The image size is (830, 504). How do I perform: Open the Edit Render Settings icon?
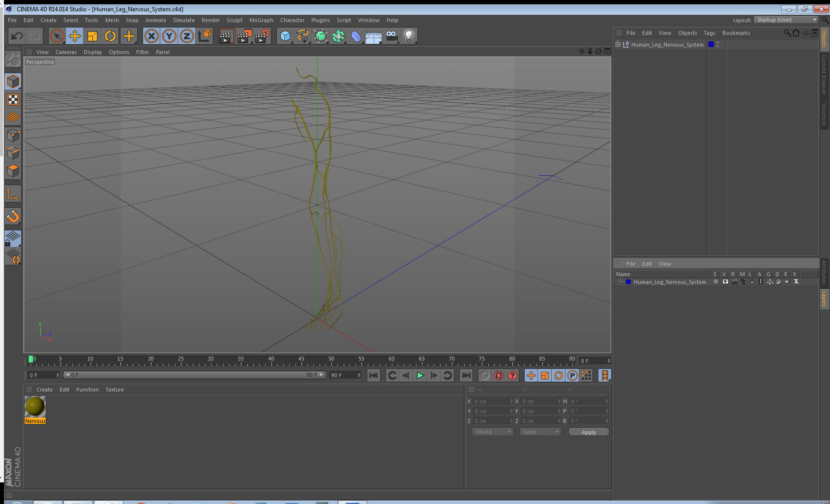263,36
